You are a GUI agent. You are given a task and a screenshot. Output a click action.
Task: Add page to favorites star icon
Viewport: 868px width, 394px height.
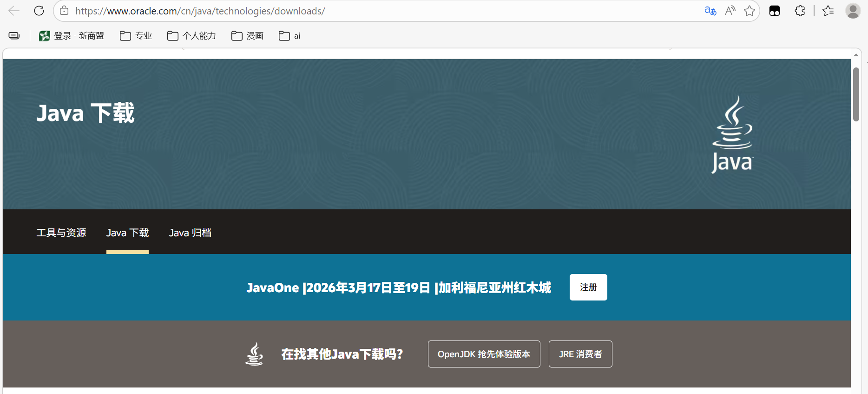pos(750,11)
